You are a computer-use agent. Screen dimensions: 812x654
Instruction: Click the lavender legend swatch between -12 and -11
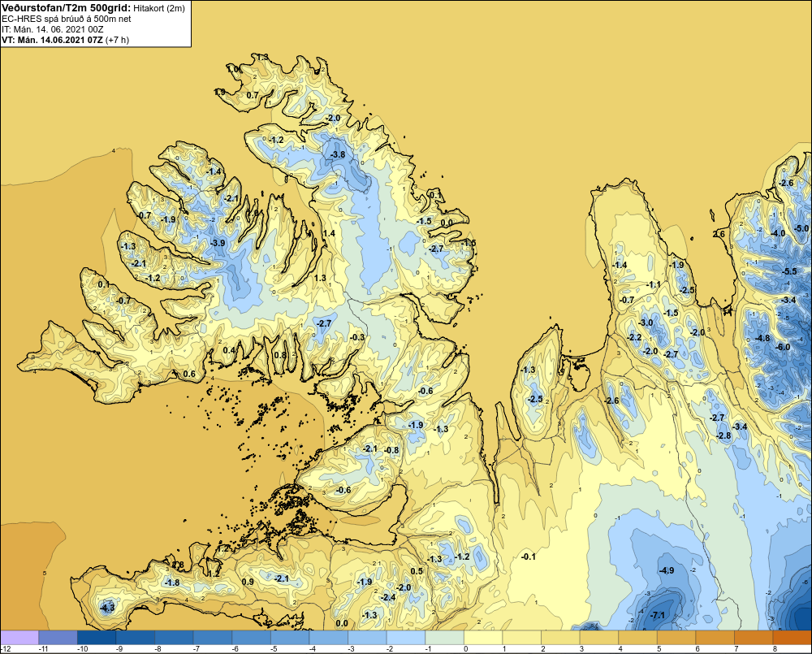tap(19, 637)
